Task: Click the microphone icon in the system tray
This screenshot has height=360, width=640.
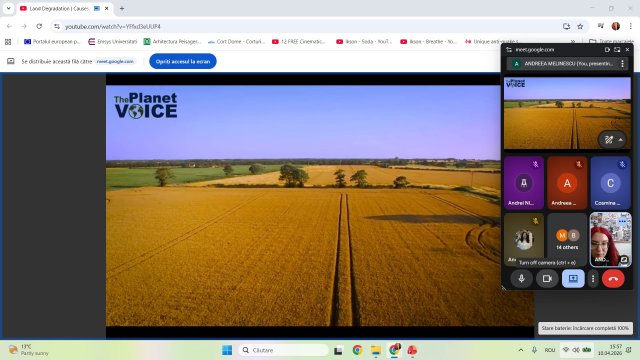Action: tap(534, 350)
